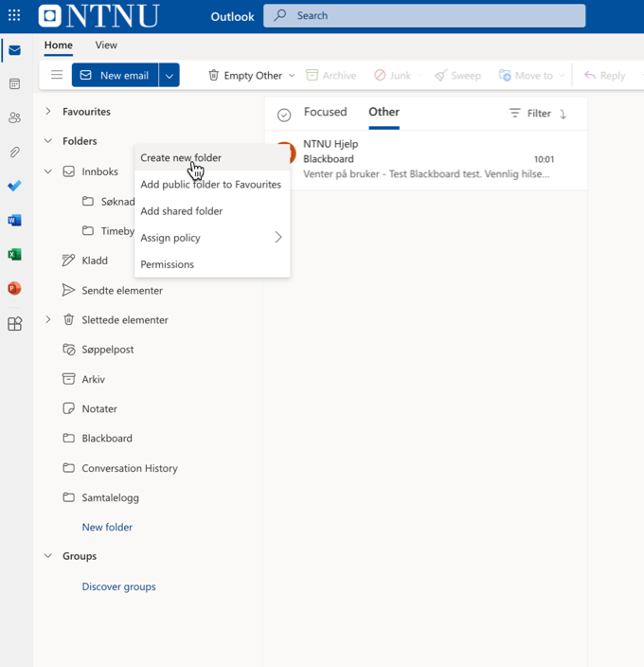Select Create new folder in context menu
The width and height of the screenshot is (644, 667).
click(212, 157)
